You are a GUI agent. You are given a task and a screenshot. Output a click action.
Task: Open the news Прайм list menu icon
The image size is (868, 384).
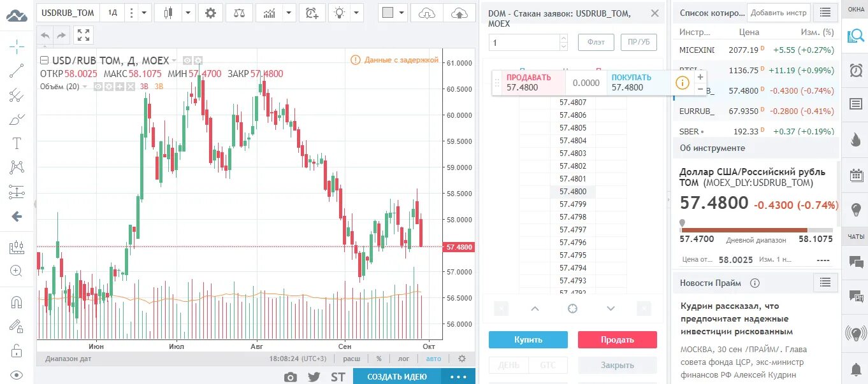[826, 282]
